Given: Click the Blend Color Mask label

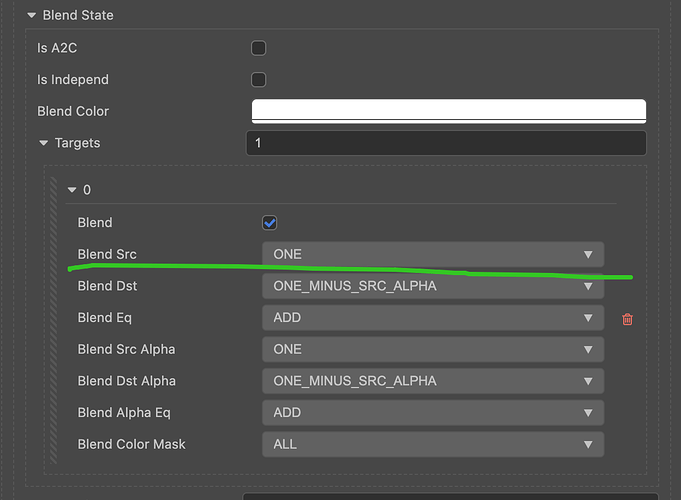Looking at the screenshot, I should point(131,444).
